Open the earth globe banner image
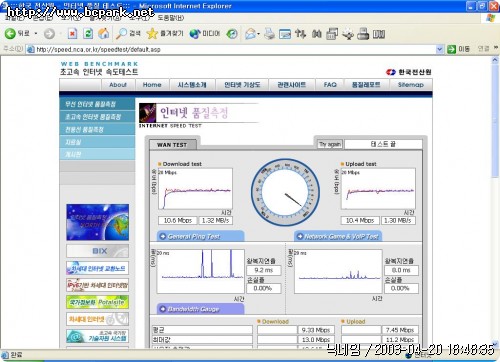500x362 pixels. 97,222
